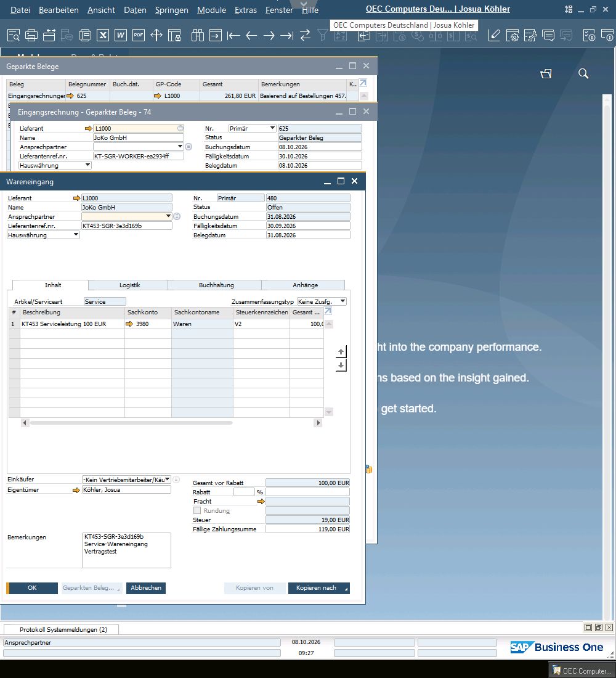Jump to last data record
Image resolution: width=616 pixels, height=678 pixels.
pos(287,36)
